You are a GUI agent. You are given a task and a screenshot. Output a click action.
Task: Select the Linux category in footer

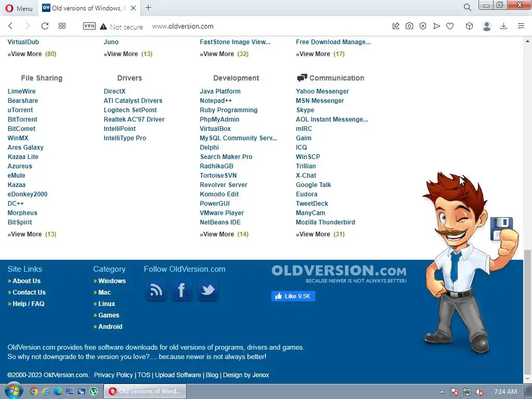point(107,304)
